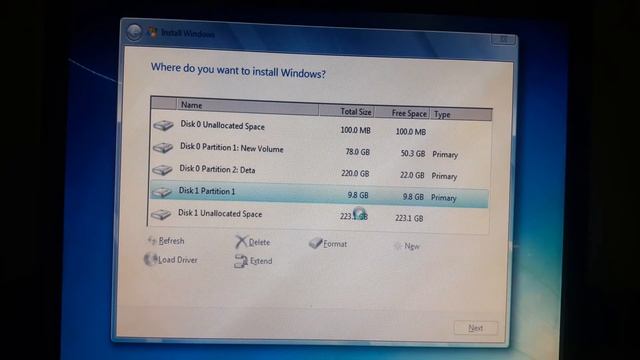
Task: Click the Format eraser icon
Action: coord(316,243)
